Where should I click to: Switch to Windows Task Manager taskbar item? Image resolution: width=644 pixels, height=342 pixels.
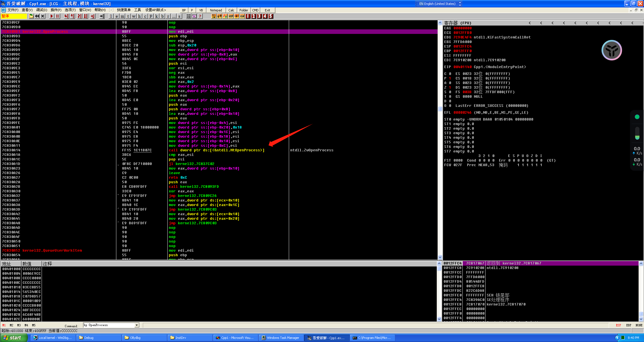pos(281,338)
